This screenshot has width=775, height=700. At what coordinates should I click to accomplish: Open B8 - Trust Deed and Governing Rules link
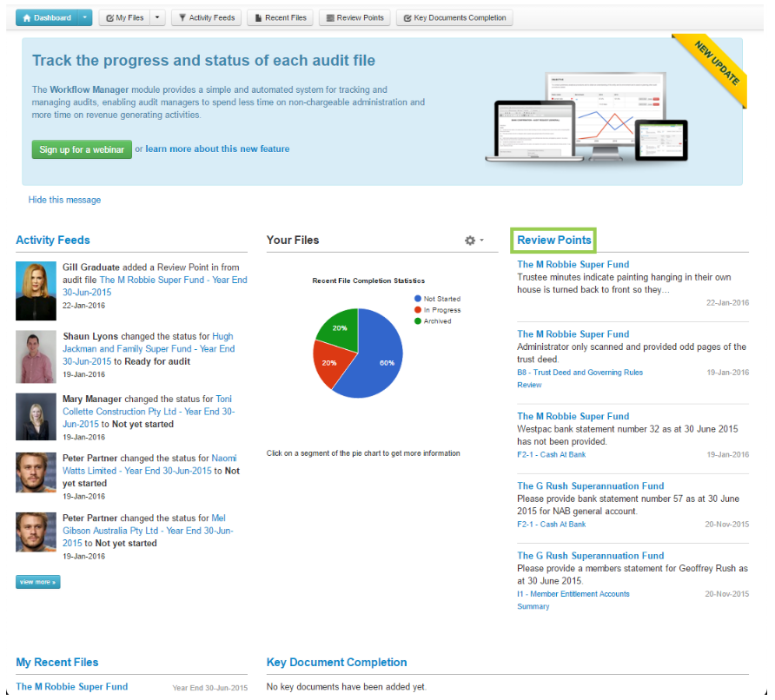[x=580, y=373]
